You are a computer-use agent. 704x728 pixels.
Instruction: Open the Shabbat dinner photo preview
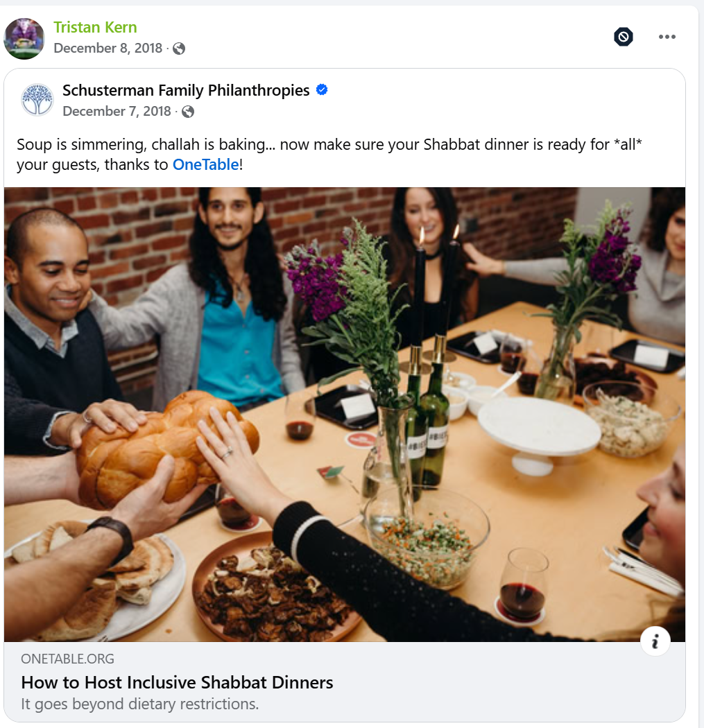345,415
